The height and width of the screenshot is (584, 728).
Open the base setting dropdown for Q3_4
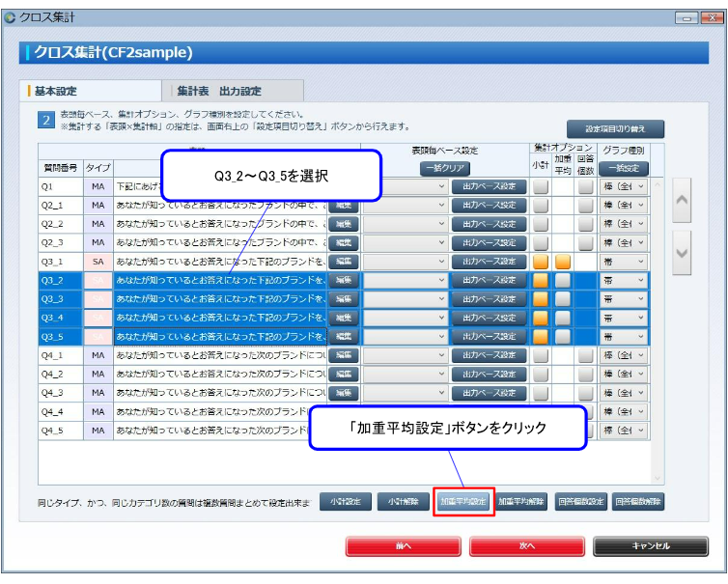[405, 318]
